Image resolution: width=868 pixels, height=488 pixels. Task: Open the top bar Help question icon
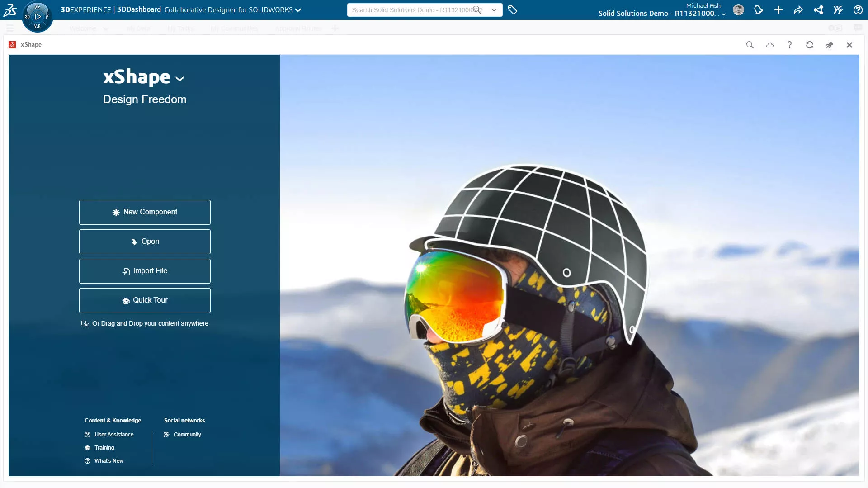[x=858, y=10]
